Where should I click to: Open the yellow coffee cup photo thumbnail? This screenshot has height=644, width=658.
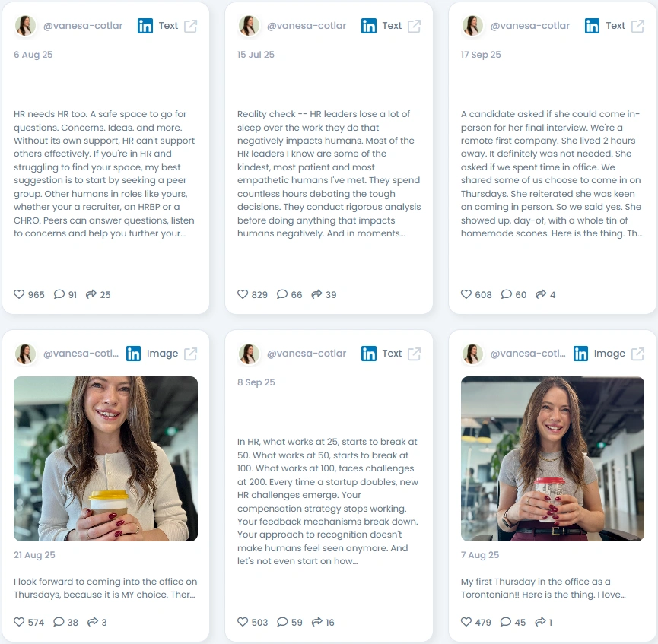[106, 458]
